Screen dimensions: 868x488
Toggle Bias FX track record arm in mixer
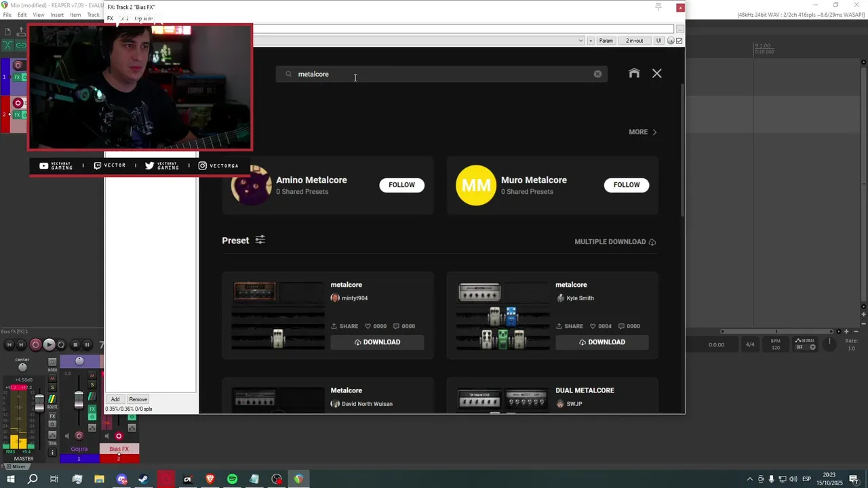[119, 436]
